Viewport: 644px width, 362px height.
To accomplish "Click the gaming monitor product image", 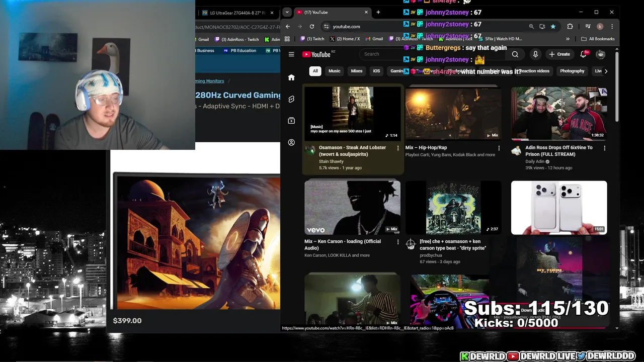I will coord(196,241).
